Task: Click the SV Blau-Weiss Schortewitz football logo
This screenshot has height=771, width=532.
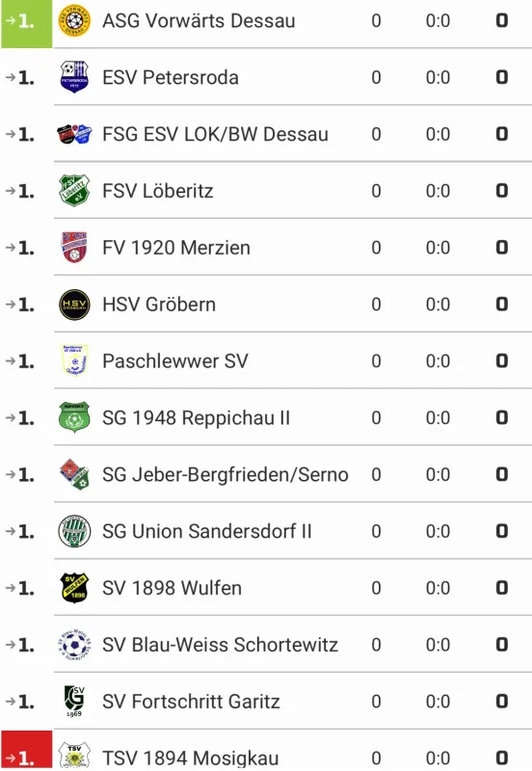Action: click(74, 645)
